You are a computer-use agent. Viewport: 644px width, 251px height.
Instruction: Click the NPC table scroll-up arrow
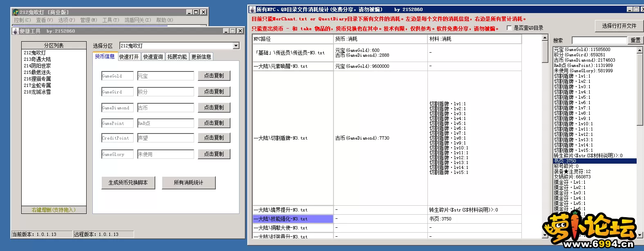pyautogui.click(x=545, y=38)
